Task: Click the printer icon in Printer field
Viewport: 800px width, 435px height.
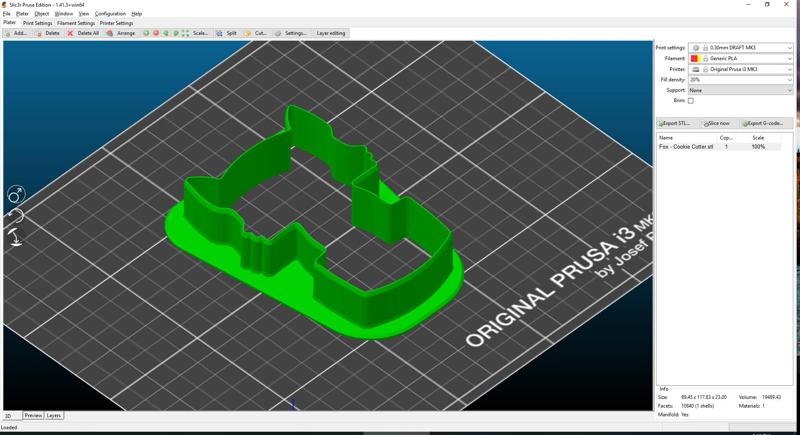Action: (696, 69)
